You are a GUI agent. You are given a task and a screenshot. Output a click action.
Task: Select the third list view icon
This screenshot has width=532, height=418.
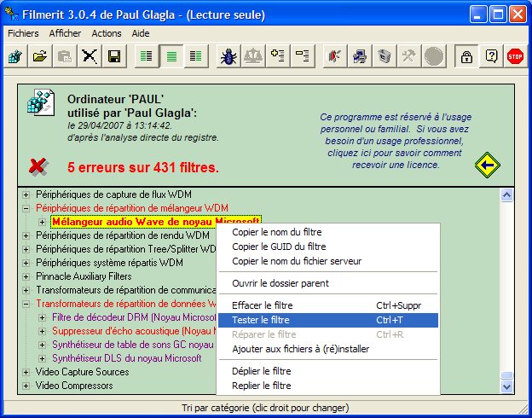point(196,56)
